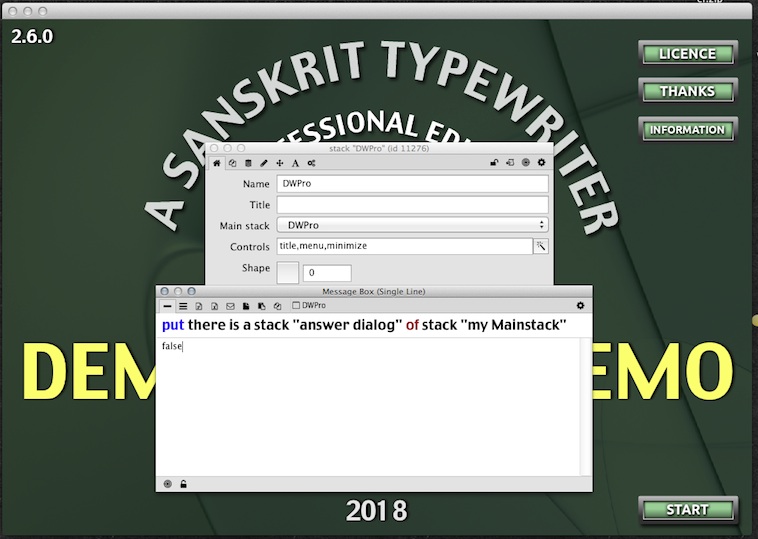Image resolution: width=758 pixels, height=539 pixels.
Task: Click the Shape image swatch
Action: click(x=288, y=273)
